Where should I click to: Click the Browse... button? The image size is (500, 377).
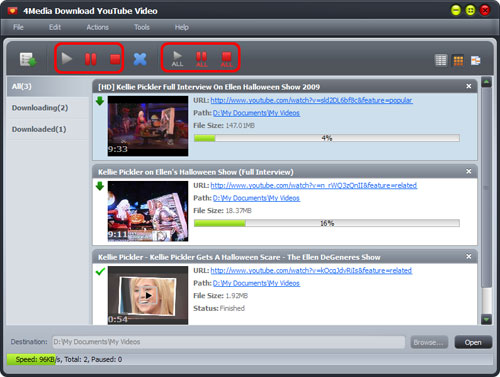point(429,342)
